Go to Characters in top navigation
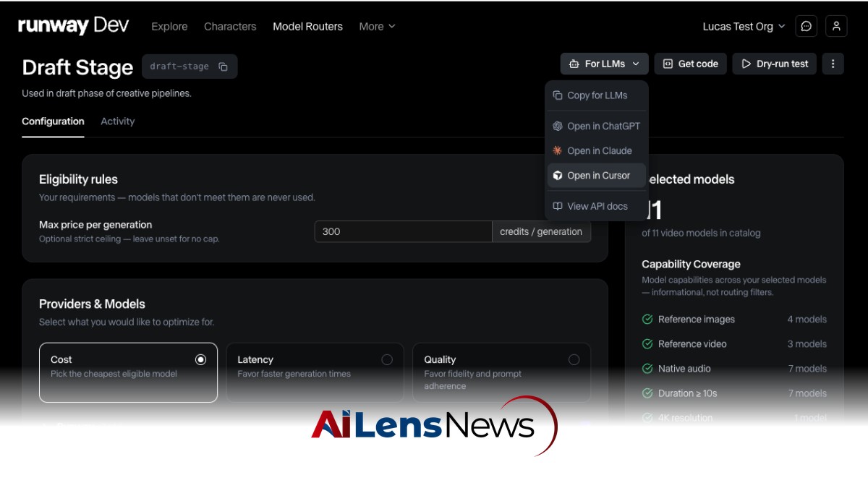Viewport: 868px width, 488px height. pos(230,26)
